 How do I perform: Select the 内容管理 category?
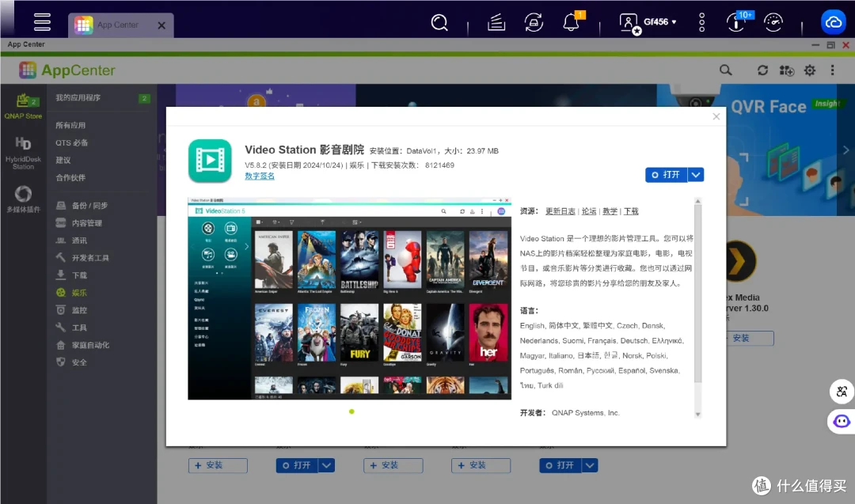tap(79, 223)
